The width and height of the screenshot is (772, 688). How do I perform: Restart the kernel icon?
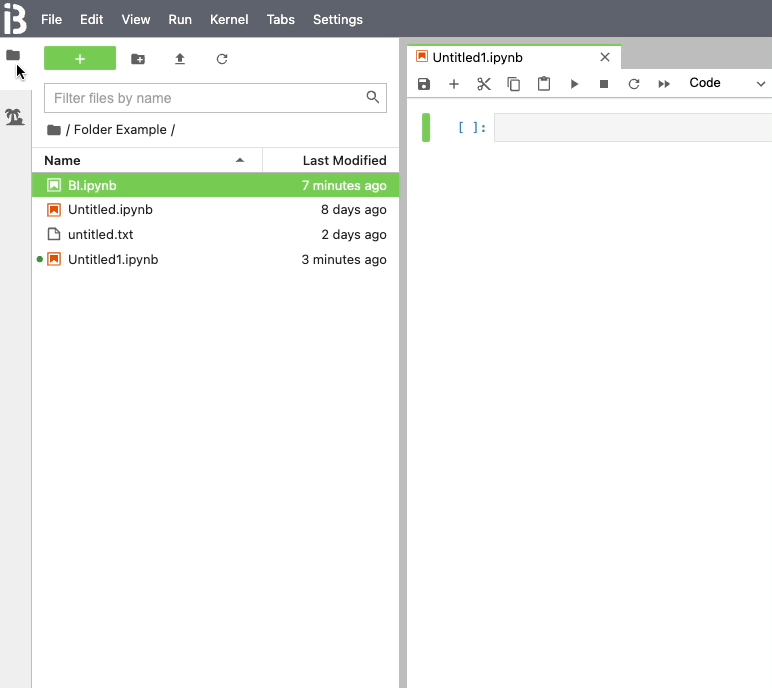click(634, 84)
